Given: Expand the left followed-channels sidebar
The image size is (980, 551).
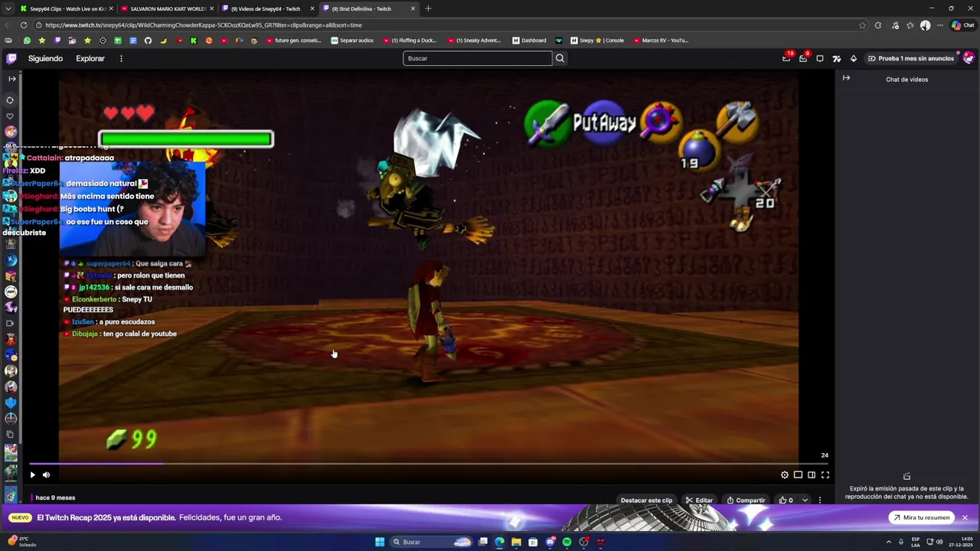Looking at the screenshot, I should click(11, 79).
